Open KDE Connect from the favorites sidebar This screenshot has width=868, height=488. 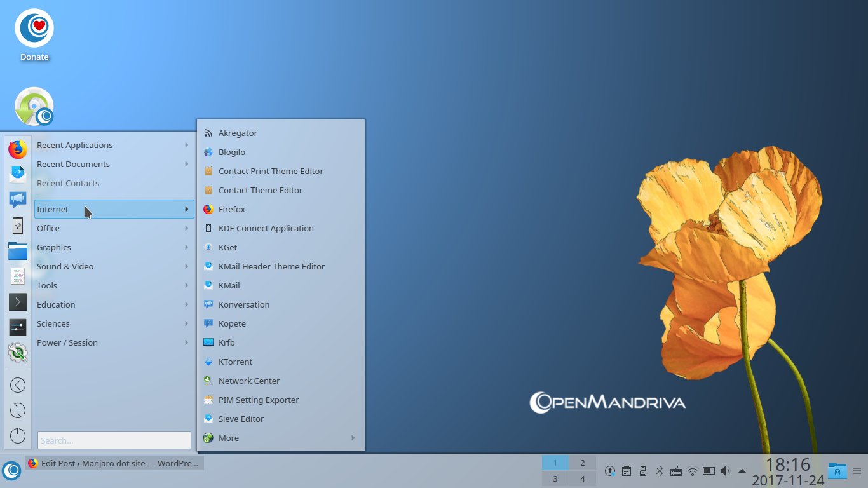click(18, 226)
